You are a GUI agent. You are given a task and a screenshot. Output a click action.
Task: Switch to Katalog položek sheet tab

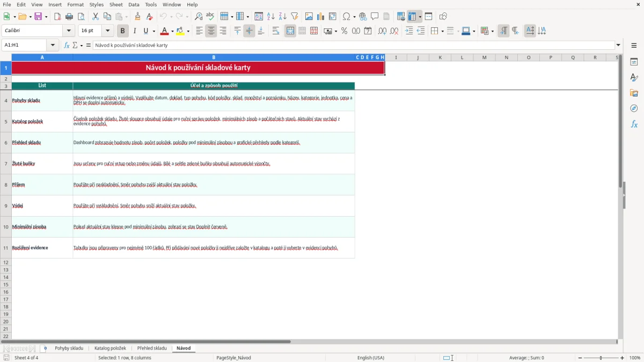110,349
